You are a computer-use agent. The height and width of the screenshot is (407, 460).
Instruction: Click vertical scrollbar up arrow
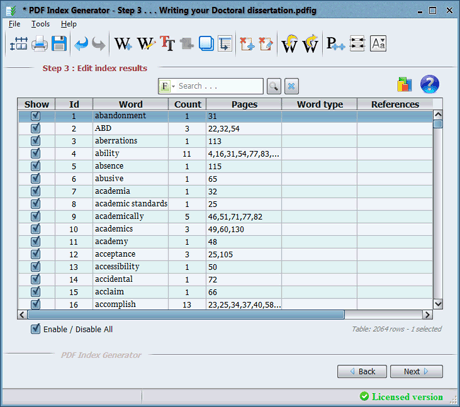438,114
